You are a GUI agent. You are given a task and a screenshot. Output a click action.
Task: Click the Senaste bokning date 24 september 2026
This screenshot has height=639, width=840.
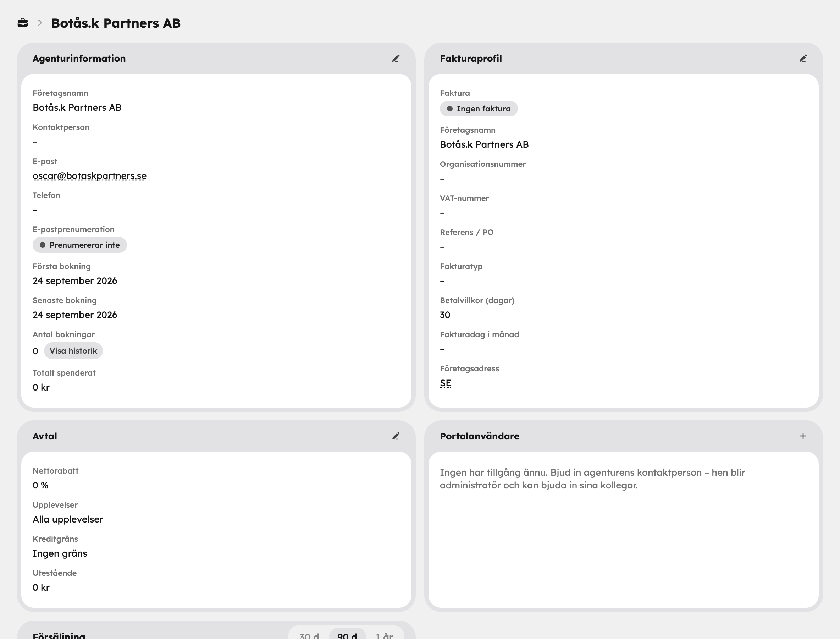click(75, 315)
